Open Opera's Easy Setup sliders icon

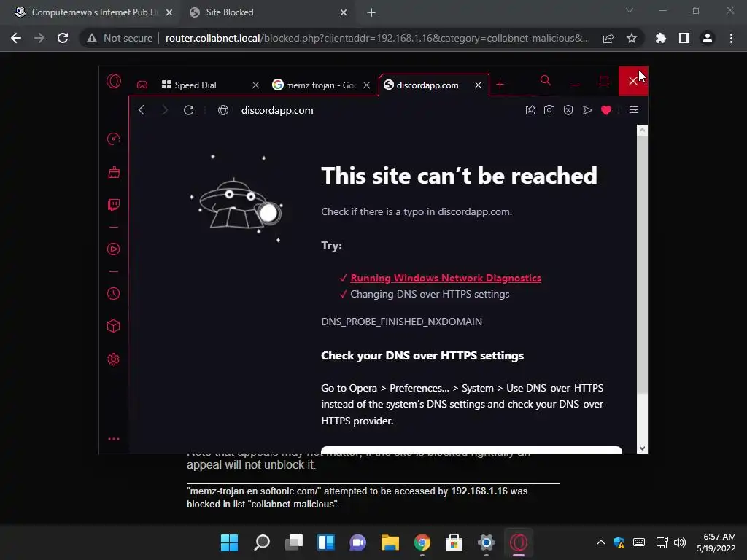(x=634, y=110)
